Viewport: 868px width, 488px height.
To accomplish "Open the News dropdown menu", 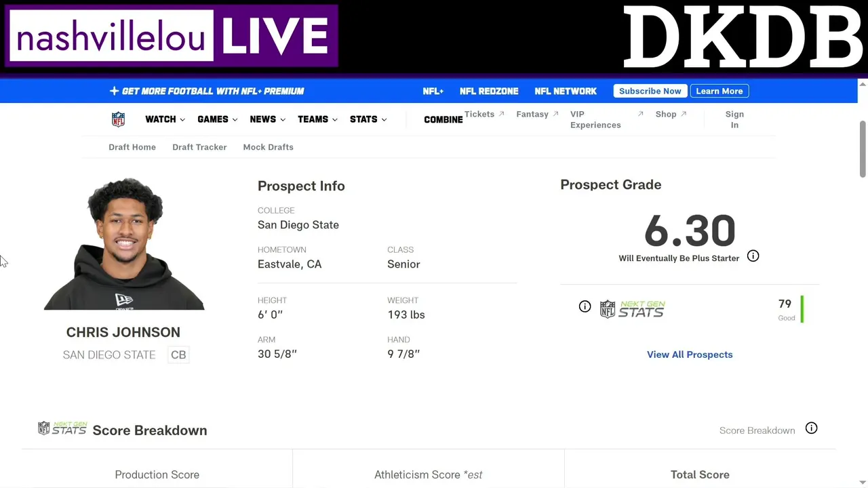I will (x=267, y=119).
